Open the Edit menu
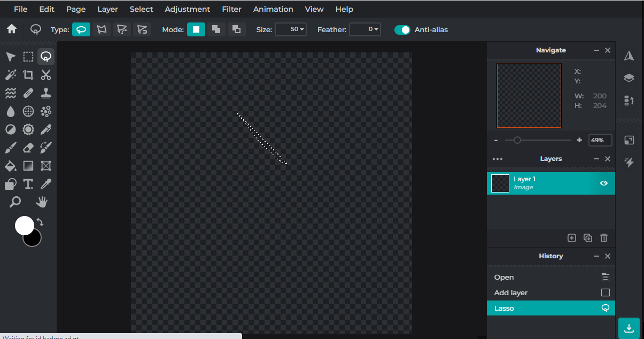The width and height of the screenshot is (644, 339). pos(46,9)
